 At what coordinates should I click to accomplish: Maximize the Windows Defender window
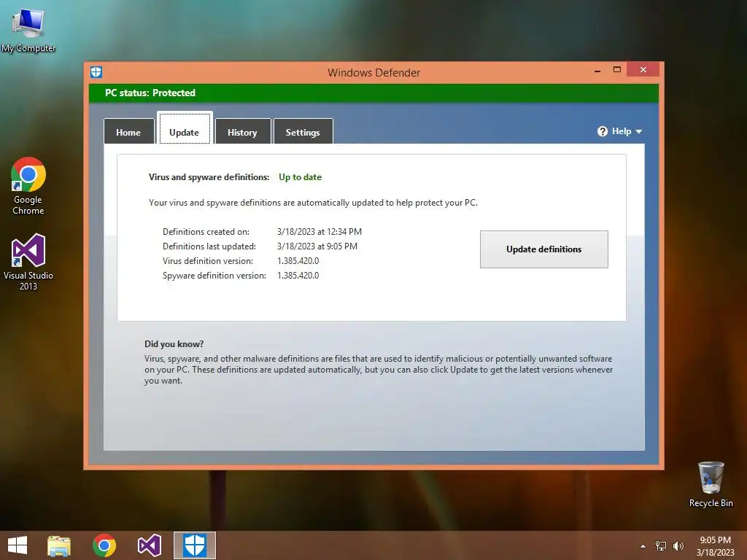coord(617,70)
